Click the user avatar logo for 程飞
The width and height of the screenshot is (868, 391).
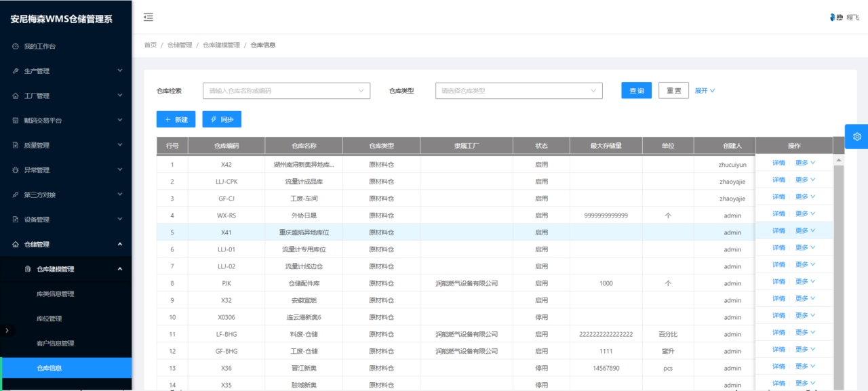[x=835, y=18]
